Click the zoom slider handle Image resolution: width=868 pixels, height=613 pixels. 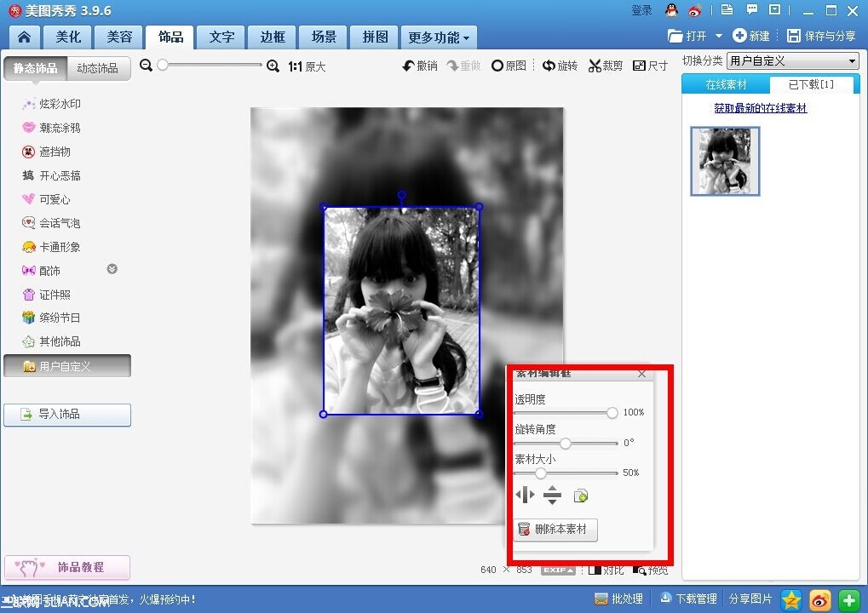click(163, 66)
